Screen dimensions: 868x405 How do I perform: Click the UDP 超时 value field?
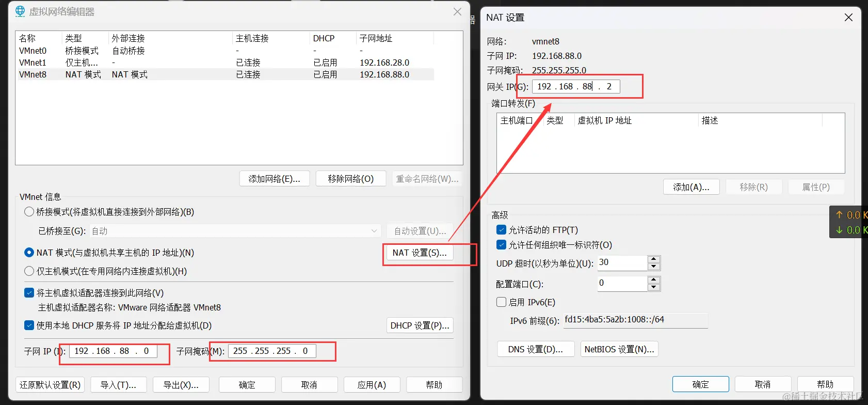click(623, 263)
